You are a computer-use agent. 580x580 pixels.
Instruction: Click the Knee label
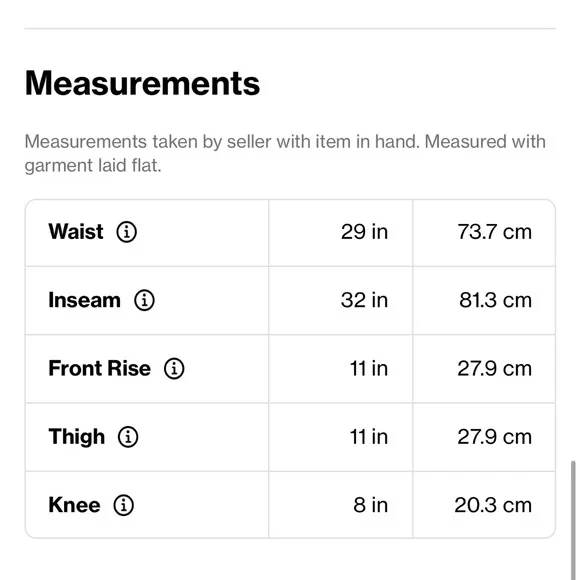click(x=74, y=505)
